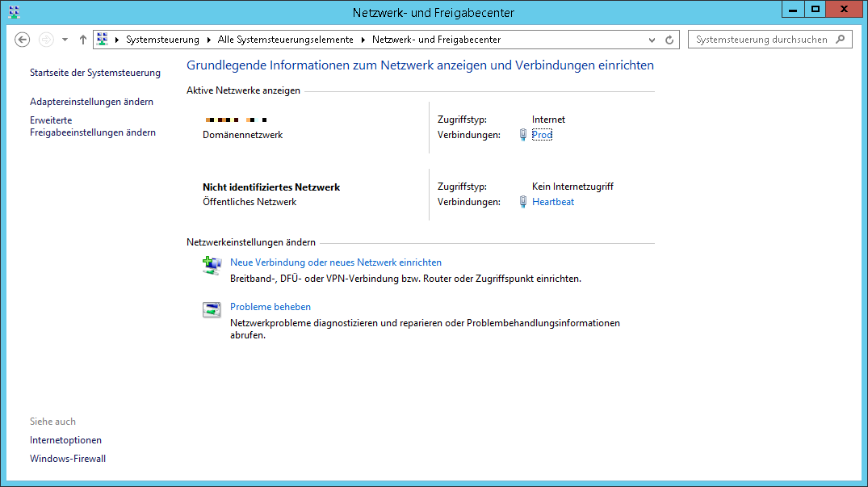Image resolution: width=868 pixels, height=487 pixels.
Task: Open the window system menu icon in title bar
Action: click(x=14, y=12)
